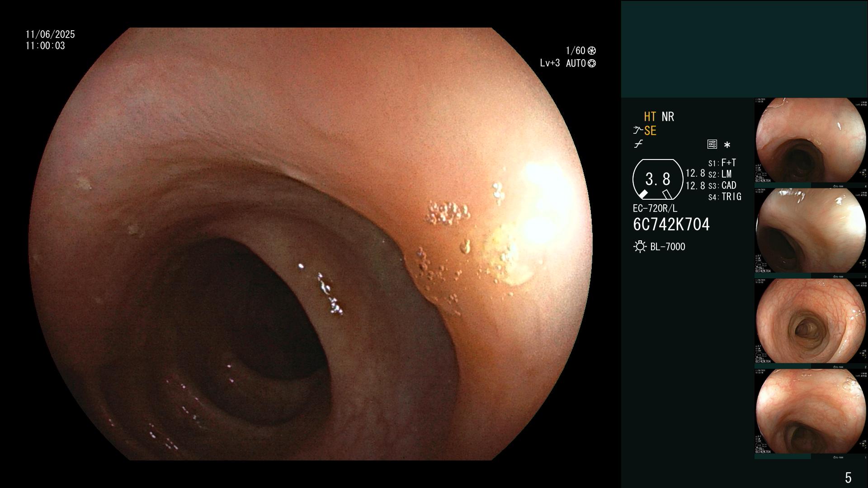Click the main live endoscopic image
The height and width of the screenshot is (488, 868).
tap(311, 244)
